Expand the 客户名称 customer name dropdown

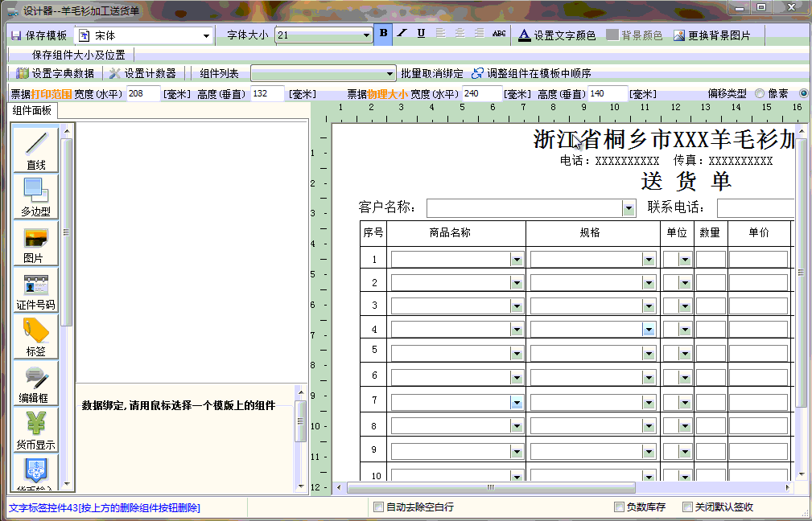(x=629, y=207)
